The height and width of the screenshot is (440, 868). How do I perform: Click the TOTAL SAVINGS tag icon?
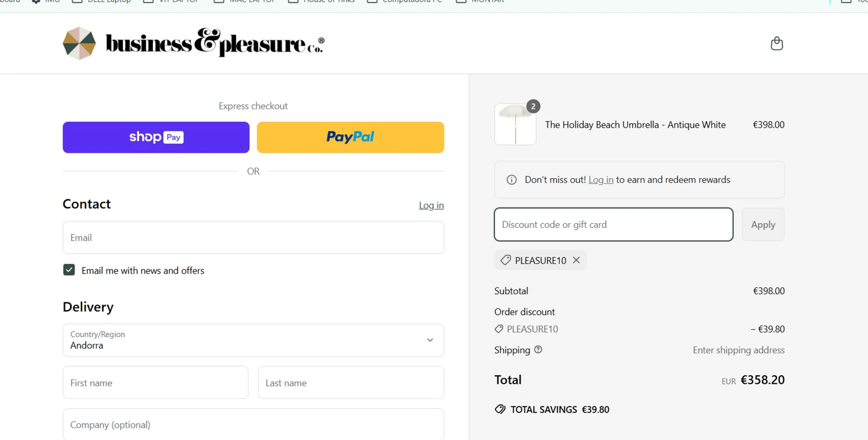coord(500,409)
